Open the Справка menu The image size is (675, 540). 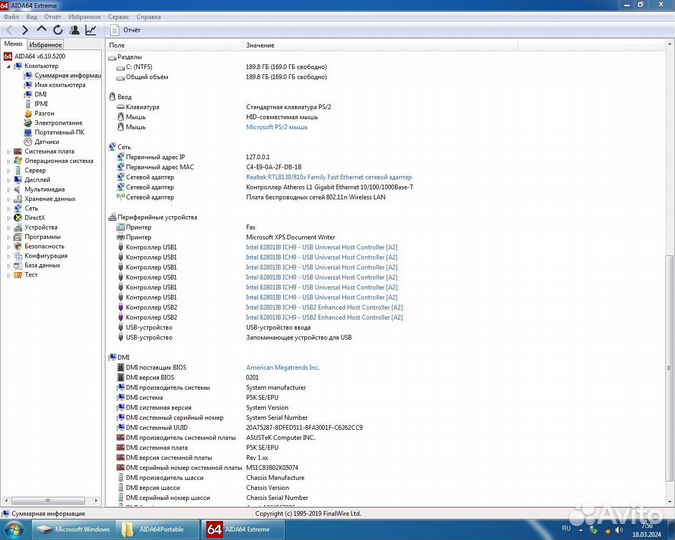pos(149,17)
